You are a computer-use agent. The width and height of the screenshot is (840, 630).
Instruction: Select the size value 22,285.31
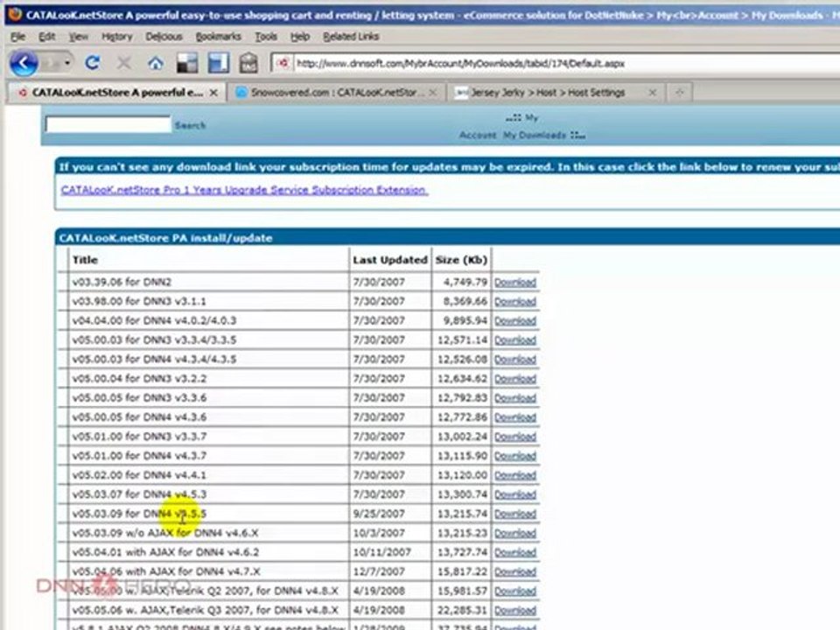coord(462,610)
